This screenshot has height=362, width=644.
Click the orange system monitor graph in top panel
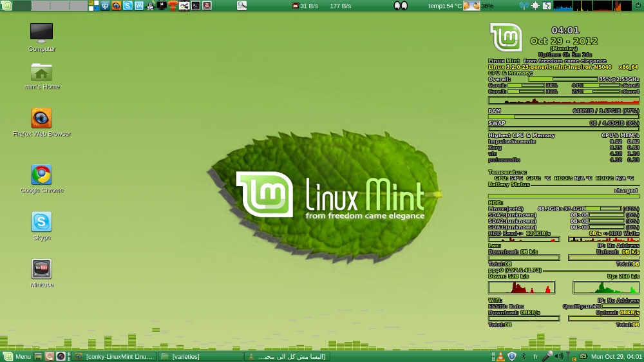pos(622,6)
